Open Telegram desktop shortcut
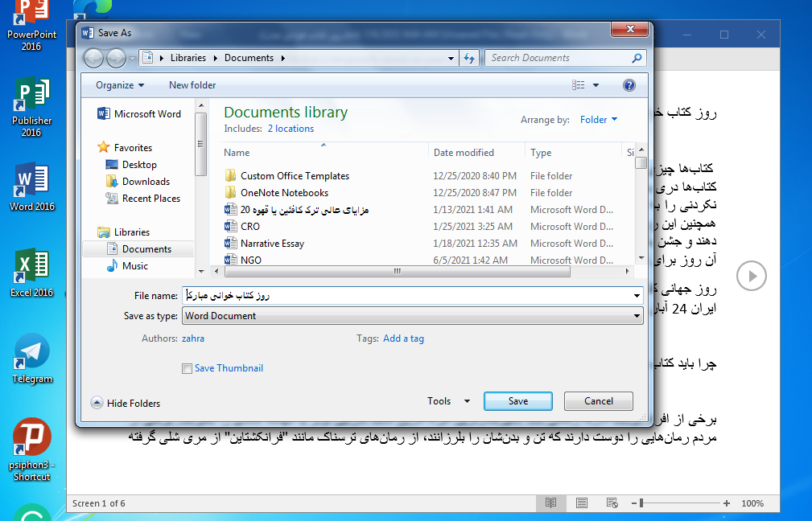 32,359
